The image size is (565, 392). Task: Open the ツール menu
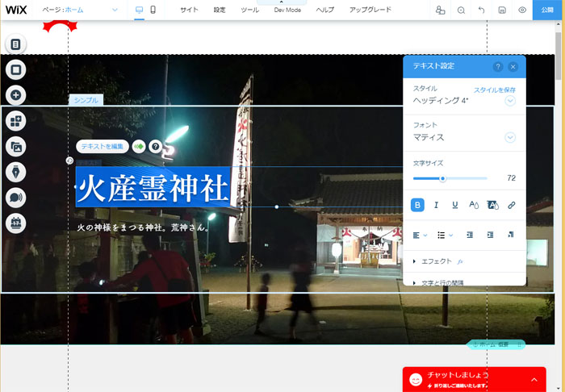[x=249, y=10]
